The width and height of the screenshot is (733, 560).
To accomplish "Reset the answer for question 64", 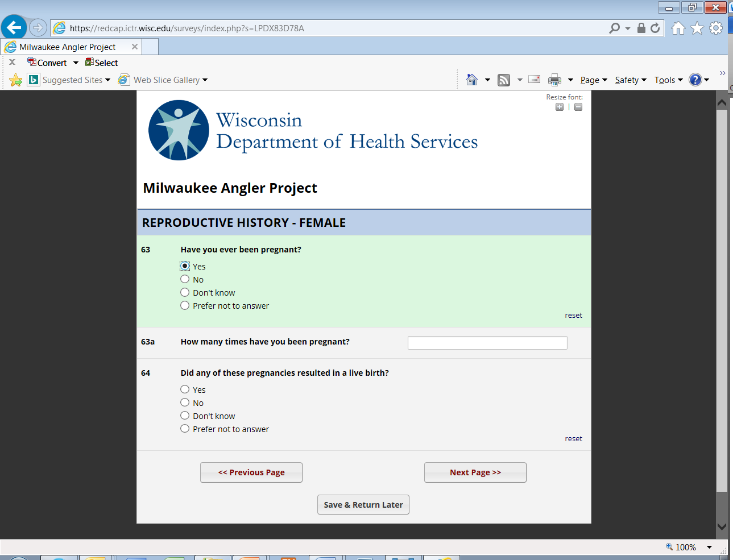I will (x=573, y=439).
